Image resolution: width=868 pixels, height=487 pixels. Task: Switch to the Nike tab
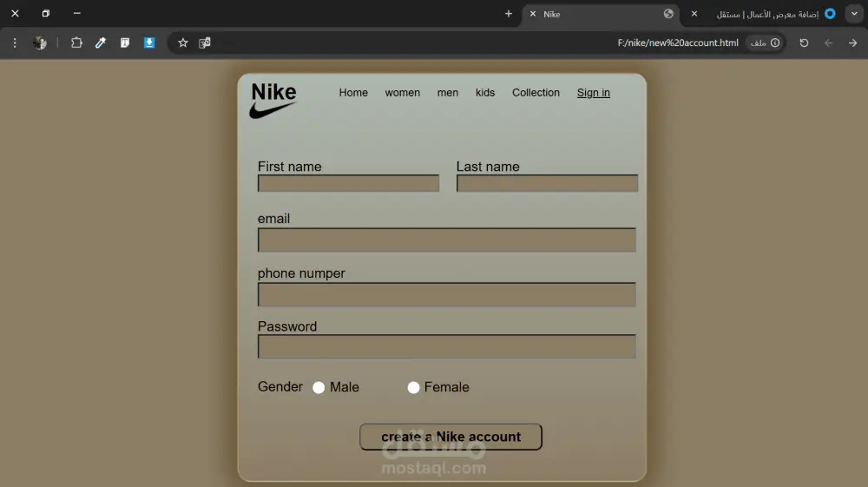(601, 14)
